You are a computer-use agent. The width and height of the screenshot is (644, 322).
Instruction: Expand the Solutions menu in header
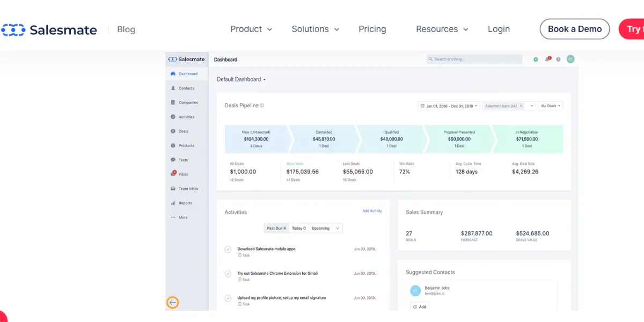click(316, 29)
